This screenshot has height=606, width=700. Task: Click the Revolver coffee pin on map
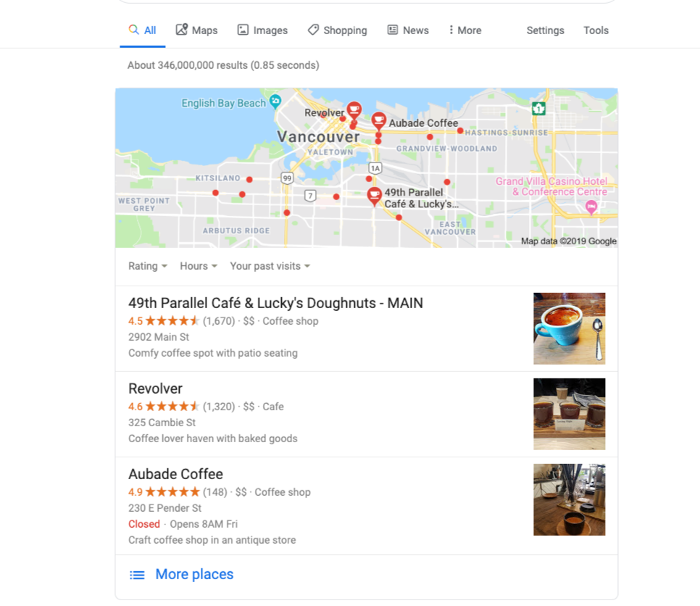[x=354, y=109]
